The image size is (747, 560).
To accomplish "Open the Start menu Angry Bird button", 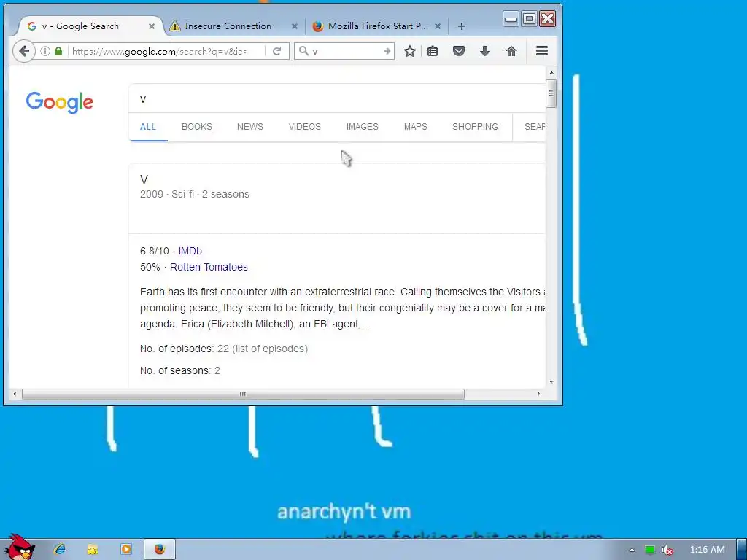I will (19, 547).
